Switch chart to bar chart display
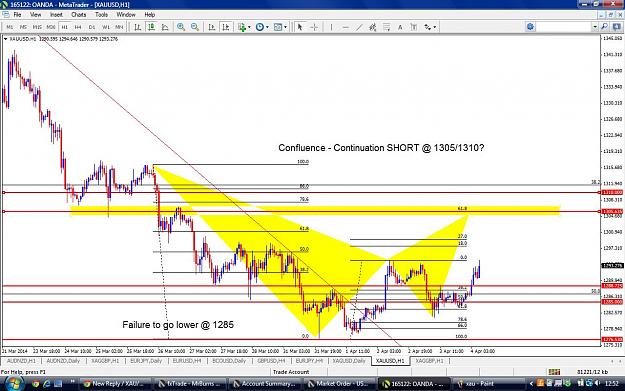The width and height of the screenshot is (625, 391). coord(138,27)
